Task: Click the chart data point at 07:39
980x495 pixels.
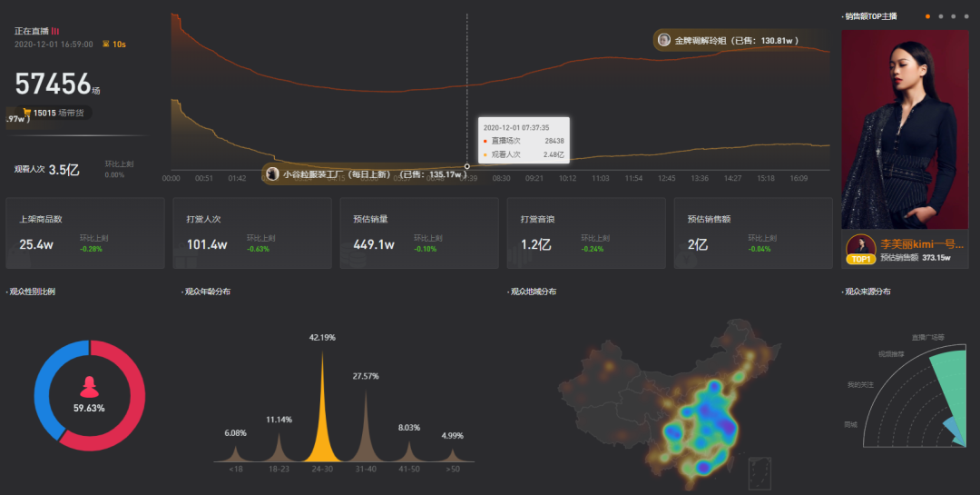Action: (467, 166)
